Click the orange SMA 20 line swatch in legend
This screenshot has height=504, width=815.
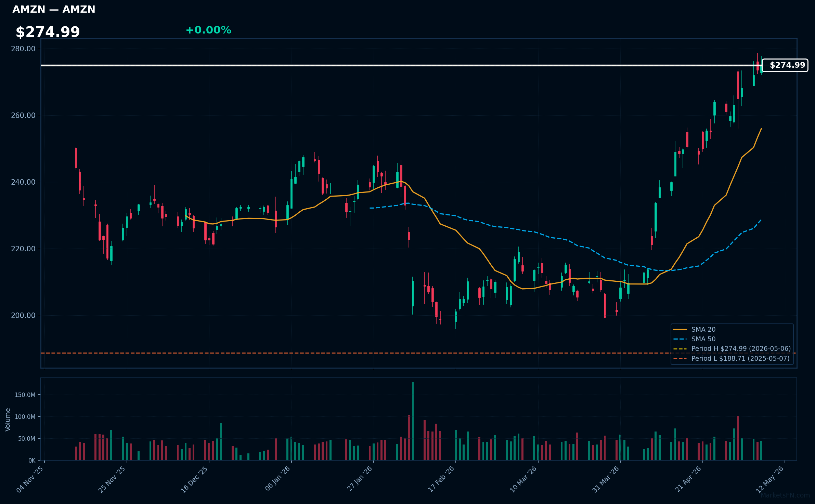pos(680,330)
